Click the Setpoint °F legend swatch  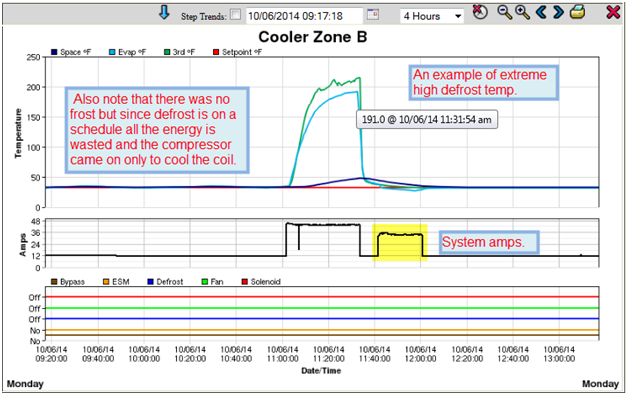[x=216, y=52]
